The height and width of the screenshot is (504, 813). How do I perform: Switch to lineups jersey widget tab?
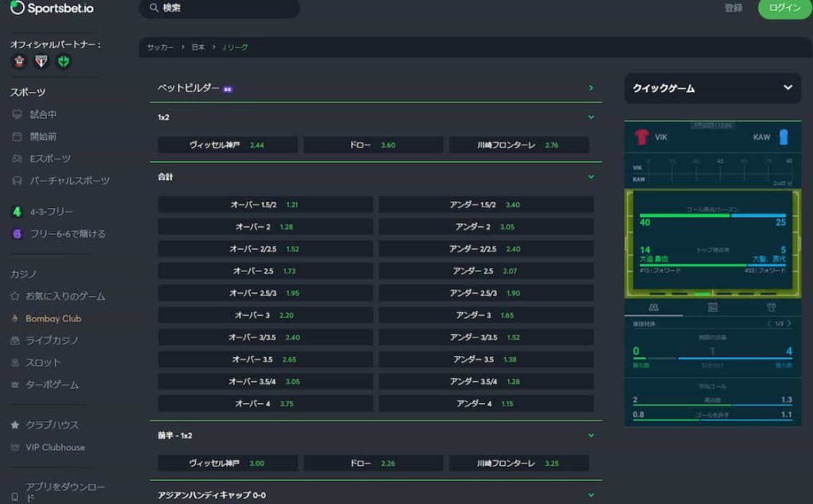pyautogui.click(x=772, y=307)
